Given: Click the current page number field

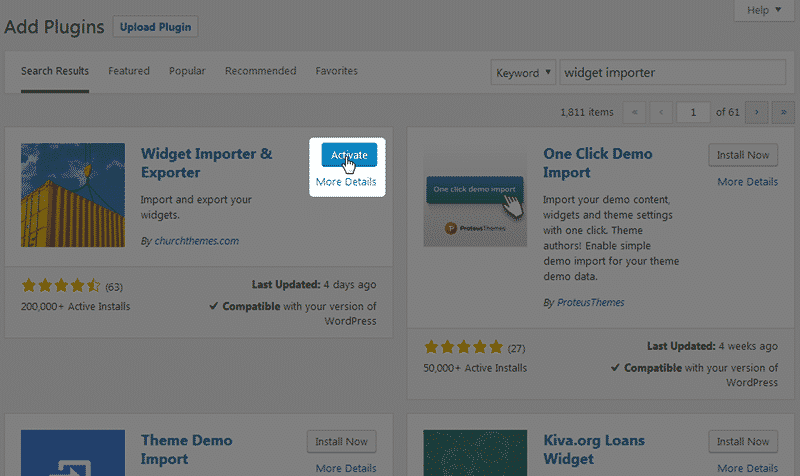Looking at the screenshot, I should 693,112.
